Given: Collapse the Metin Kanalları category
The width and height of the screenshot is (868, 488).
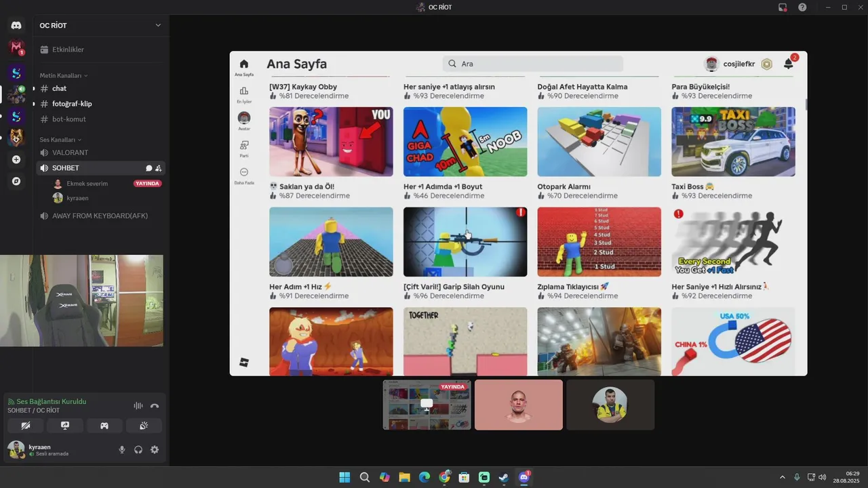Looking at the screenshot, I should pyautogui.click(x=64, y=75).
